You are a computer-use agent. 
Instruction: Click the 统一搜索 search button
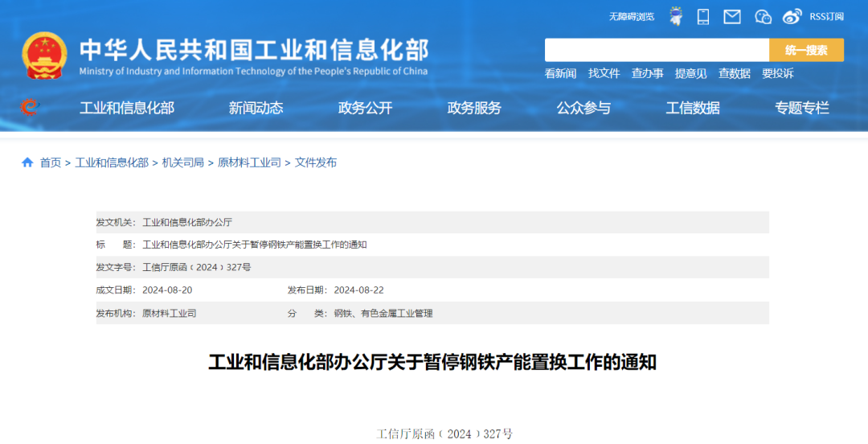point(807,50)
